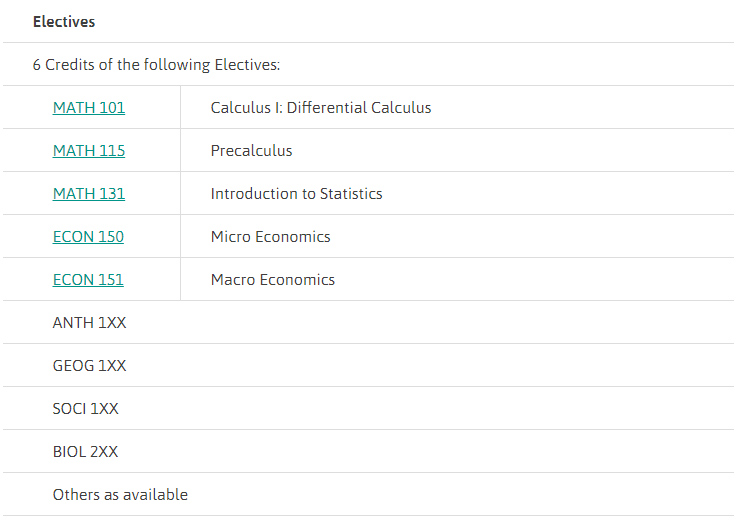Click the Calculus I: Differential Calculus title
Image resolution: width=734 pixels, height=519 pixels.
(x=320, y=108)
